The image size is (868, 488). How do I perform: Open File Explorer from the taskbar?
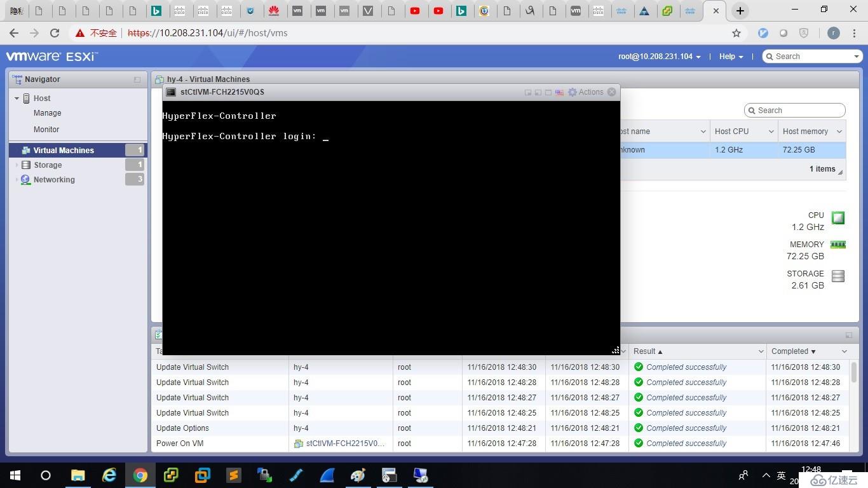point(78,475)
